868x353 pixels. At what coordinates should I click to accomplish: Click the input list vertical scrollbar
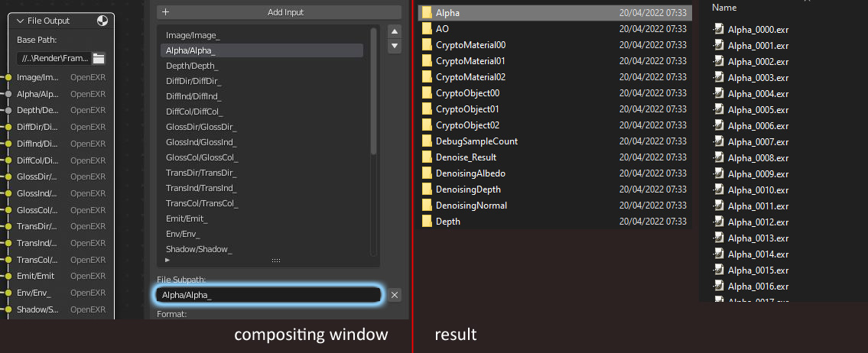click(374, 91)
